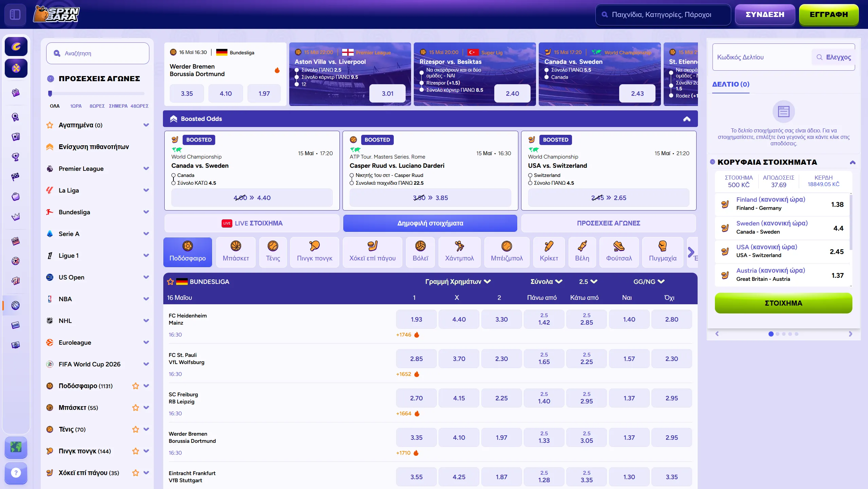Toggle the favorite star for Τένις (70)
The width and height of the screenshot is (868, 489).
pos(135,429)
